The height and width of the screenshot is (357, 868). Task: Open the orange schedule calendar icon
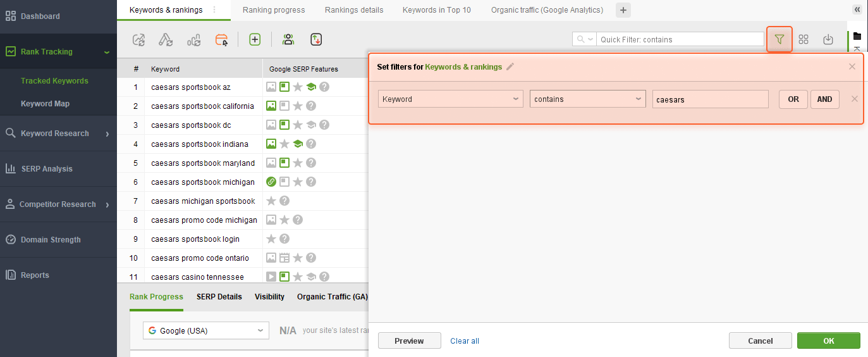[221, 40]
